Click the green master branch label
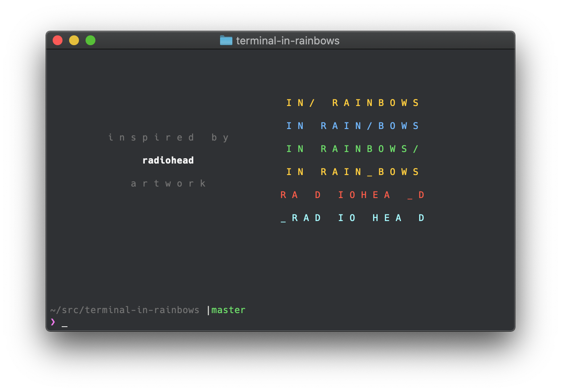The height and width of the screenshot is (392, 561). [228, 310]
